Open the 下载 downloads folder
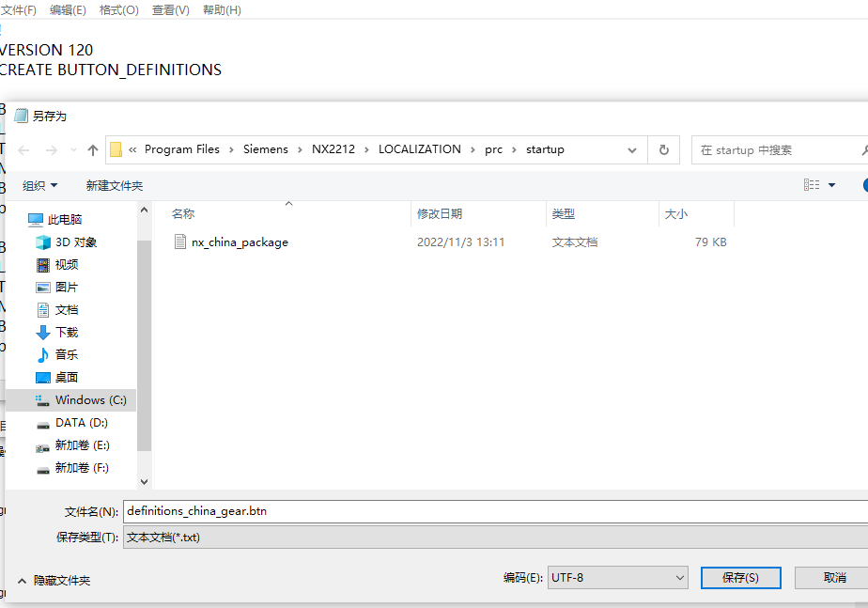 click(x=66, y=333)
